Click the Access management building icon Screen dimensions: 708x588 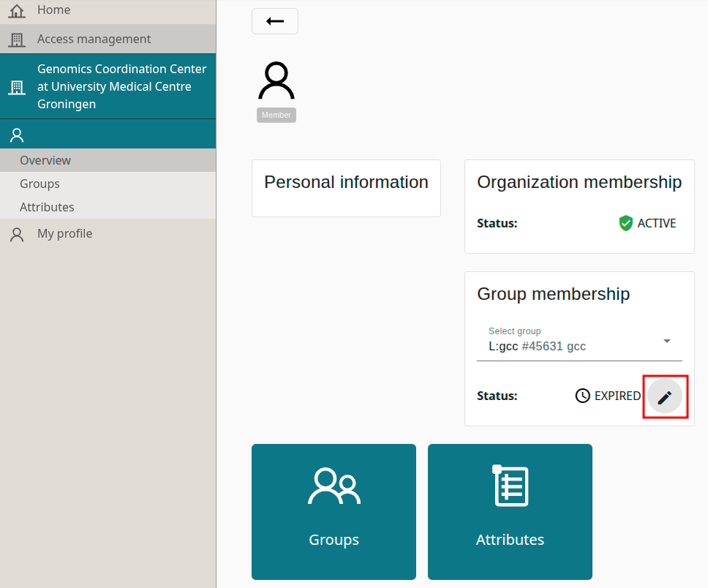click(16, 39)
